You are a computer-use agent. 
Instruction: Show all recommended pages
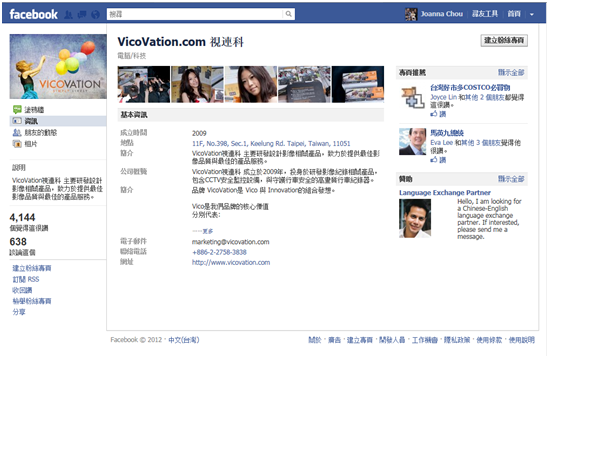(511, 72)
